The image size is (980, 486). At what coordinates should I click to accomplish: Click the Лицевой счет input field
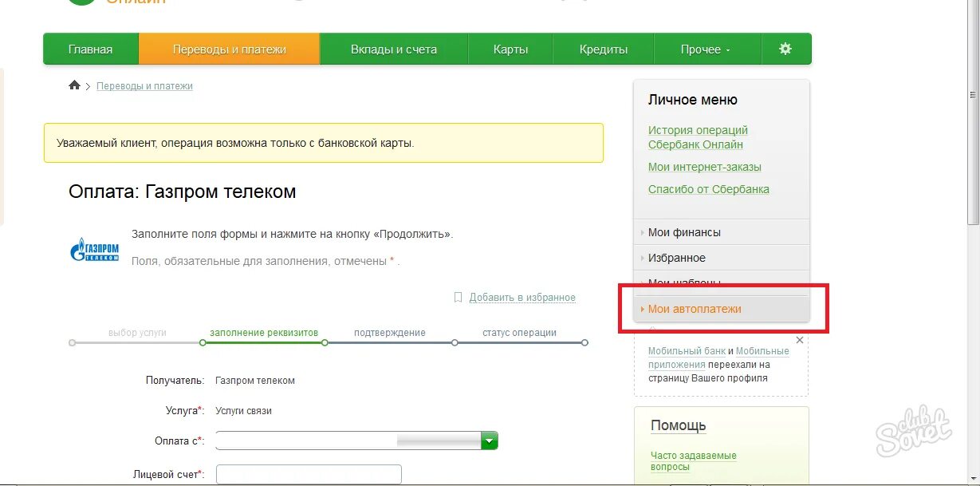pos(309,475)
